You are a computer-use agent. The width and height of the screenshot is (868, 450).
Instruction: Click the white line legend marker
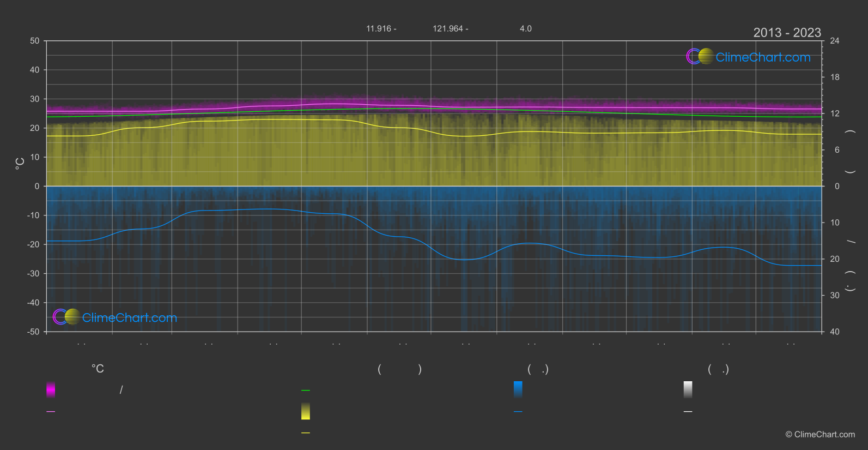688,412
